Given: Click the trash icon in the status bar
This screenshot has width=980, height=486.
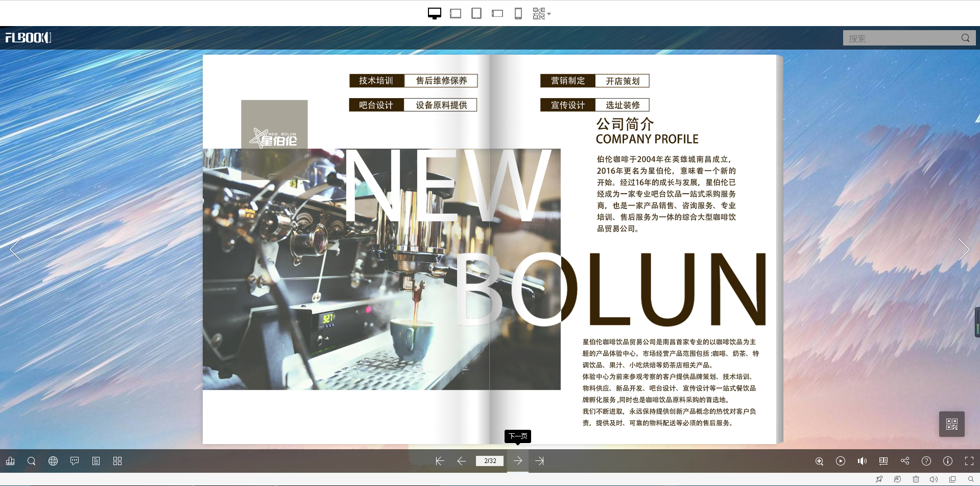Looking at the screenshot, I should (x=916, y=479).
